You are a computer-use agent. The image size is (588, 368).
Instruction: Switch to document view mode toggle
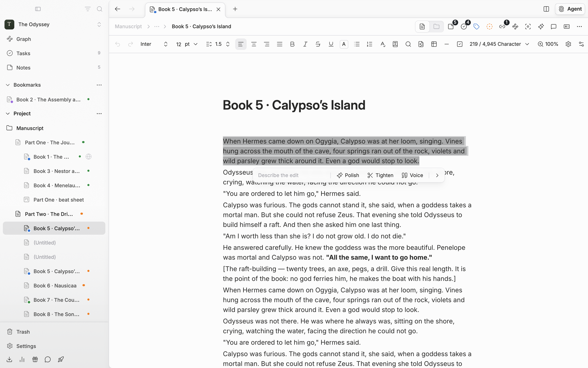click(x=422, y=27)
